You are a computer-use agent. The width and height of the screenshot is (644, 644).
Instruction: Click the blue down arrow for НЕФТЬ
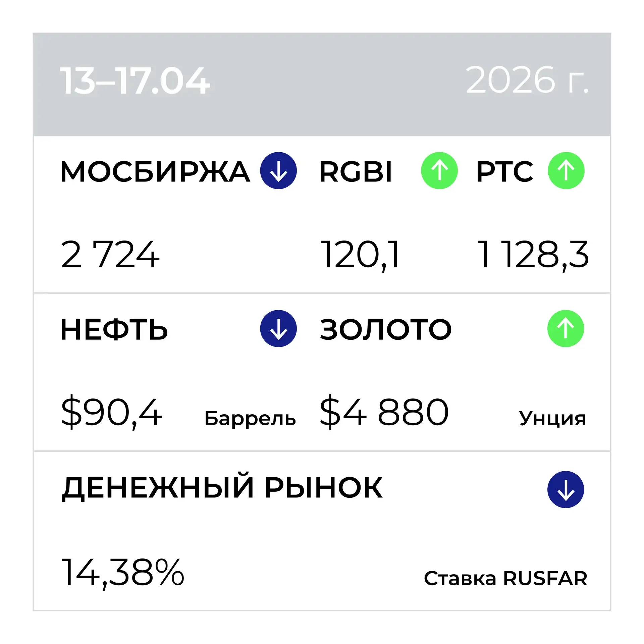(278, 328)
